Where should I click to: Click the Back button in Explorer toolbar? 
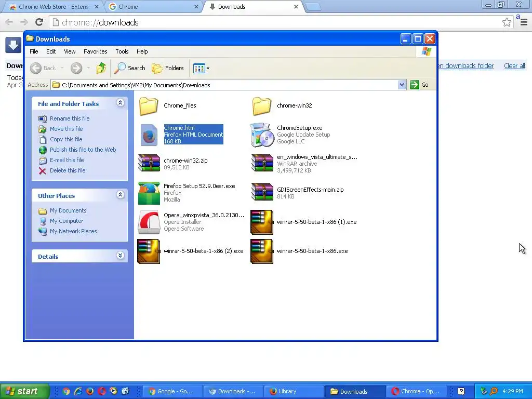43,68
